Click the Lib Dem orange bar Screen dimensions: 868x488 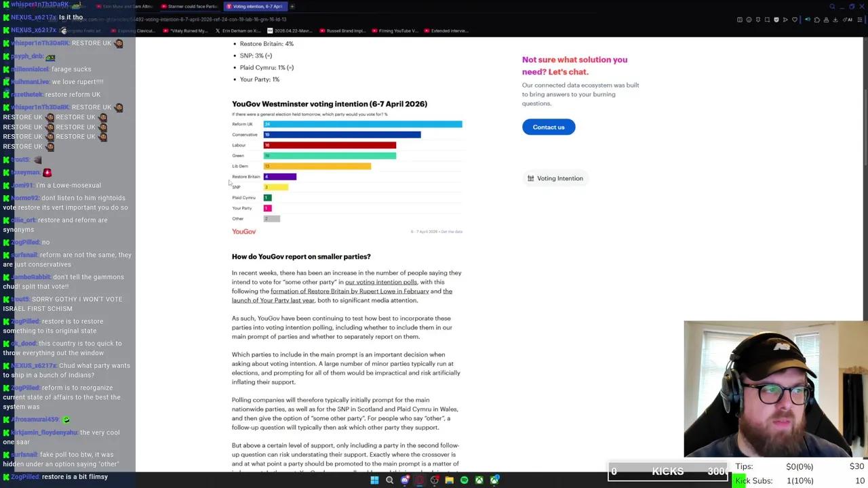317,166
